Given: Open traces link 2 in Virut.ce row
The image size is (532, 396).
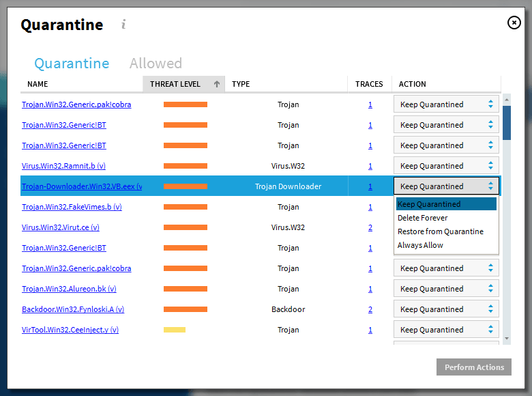Looking at the screenshot, I should click(370, 227).
